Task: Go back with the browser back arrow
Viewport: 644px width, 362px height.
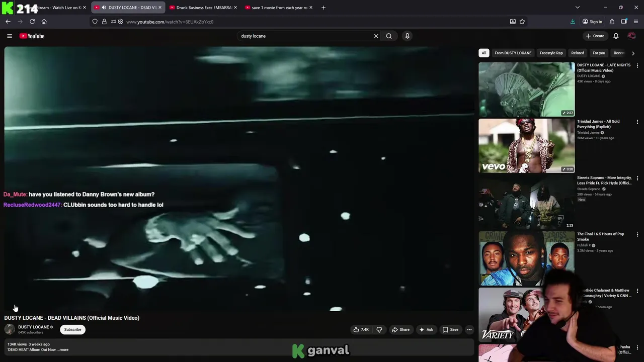Action: click(x=8, y=22)
